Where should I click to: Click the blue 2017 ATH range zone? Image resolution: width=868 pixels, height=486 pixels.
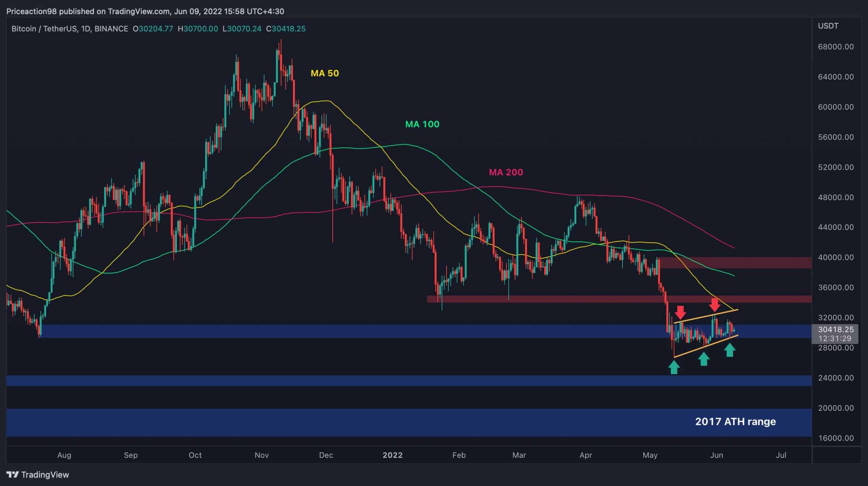click(407, 422)
